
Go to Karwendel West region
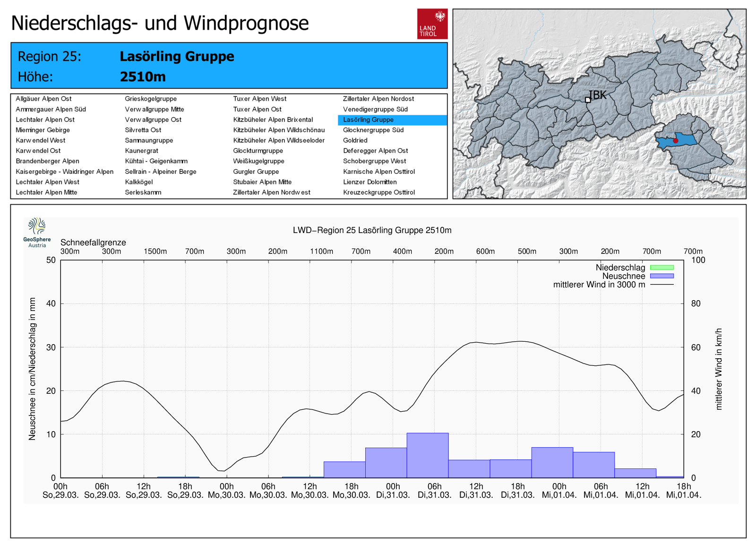pos(41,140)
